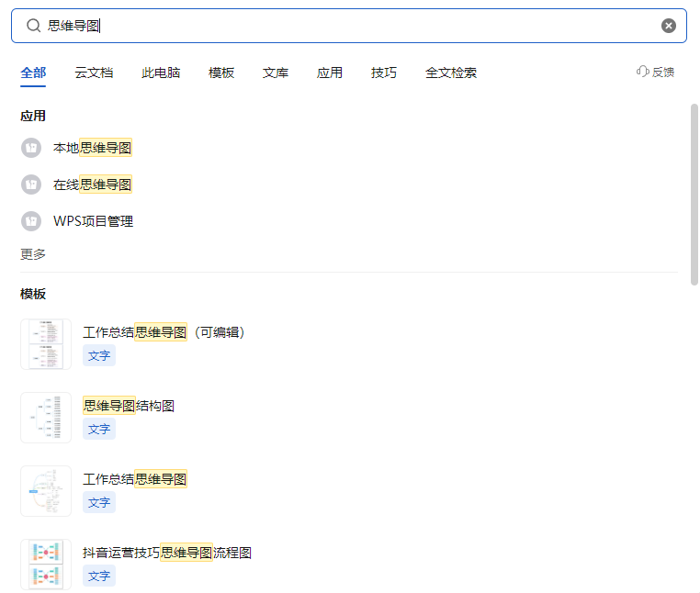Click into the 思维导图 search field
This screenshot has height=593, width=700.
tap(349, 26)
